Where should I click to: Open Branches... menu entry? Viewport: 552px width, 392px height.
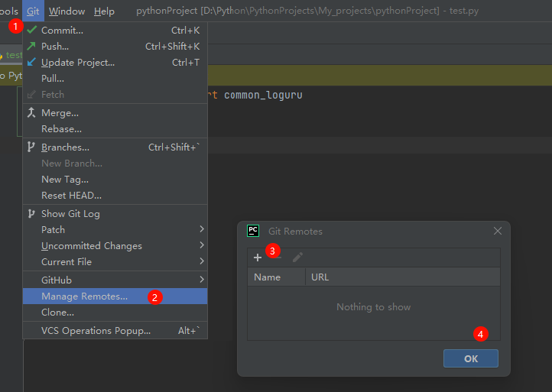click(x=115, y=147)
